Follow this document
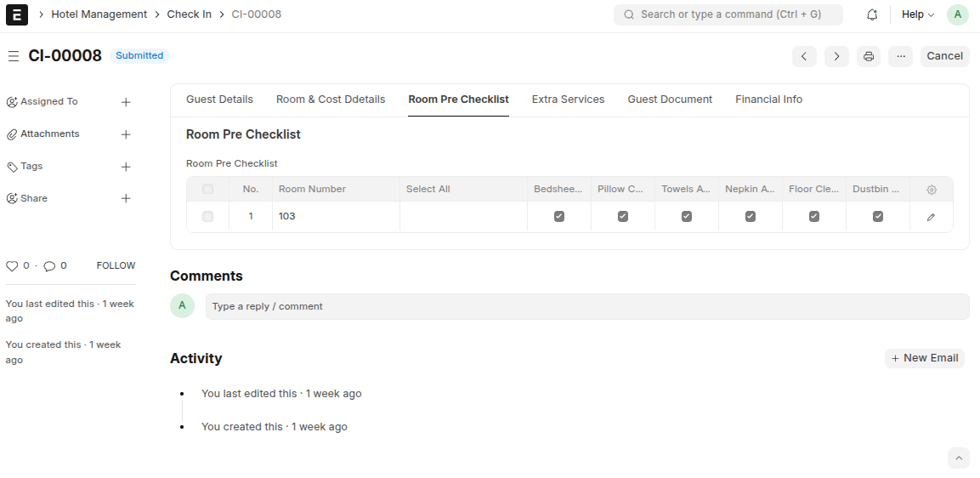 (116, 266)
